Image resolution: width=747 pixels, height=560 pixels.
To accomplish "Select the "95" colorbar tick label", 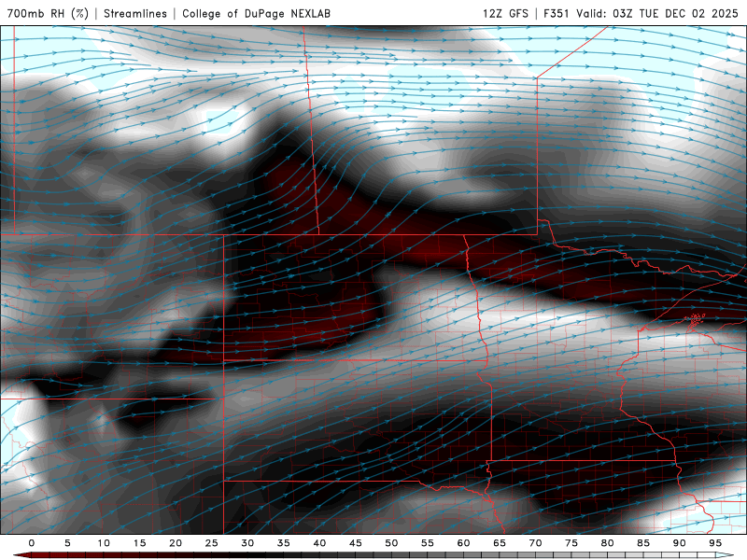I will click(x=715, y=543).
